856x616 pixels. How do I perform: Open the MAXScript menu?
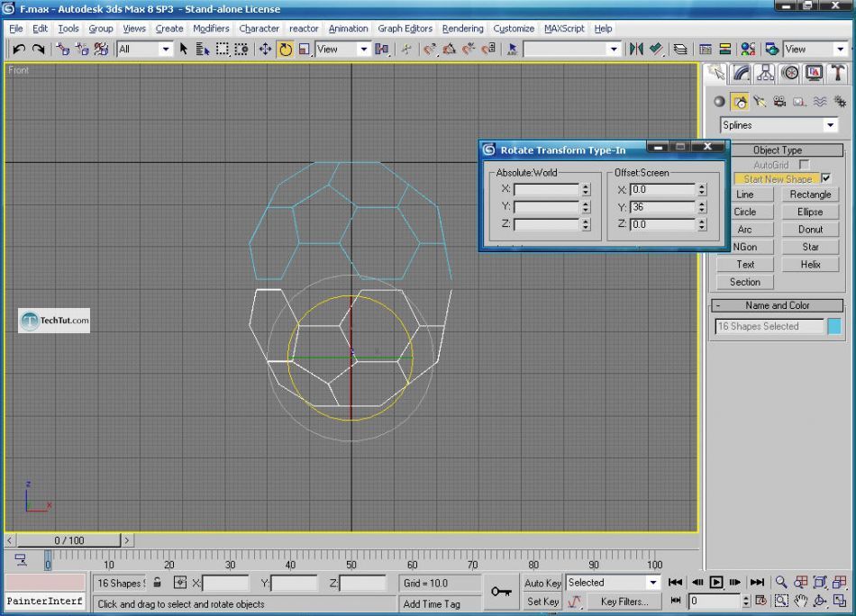(x=564, y=29)
